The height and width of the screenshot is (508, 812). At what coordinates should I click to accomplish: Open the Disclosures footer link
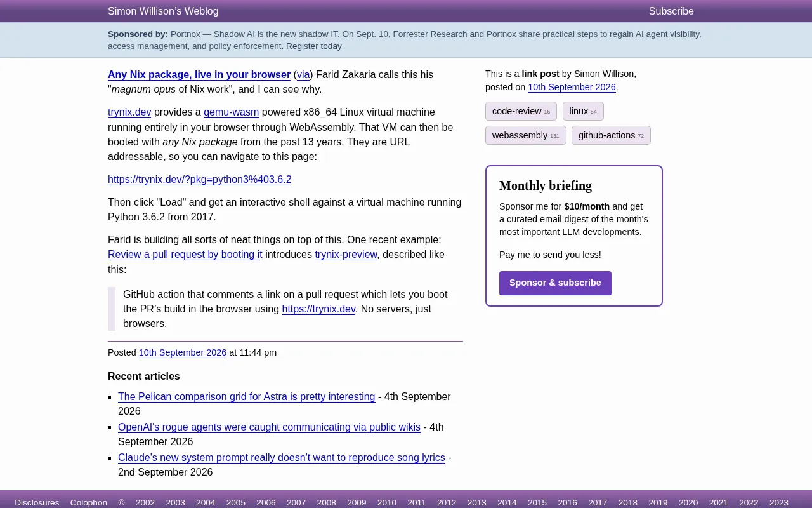point(37,502)
